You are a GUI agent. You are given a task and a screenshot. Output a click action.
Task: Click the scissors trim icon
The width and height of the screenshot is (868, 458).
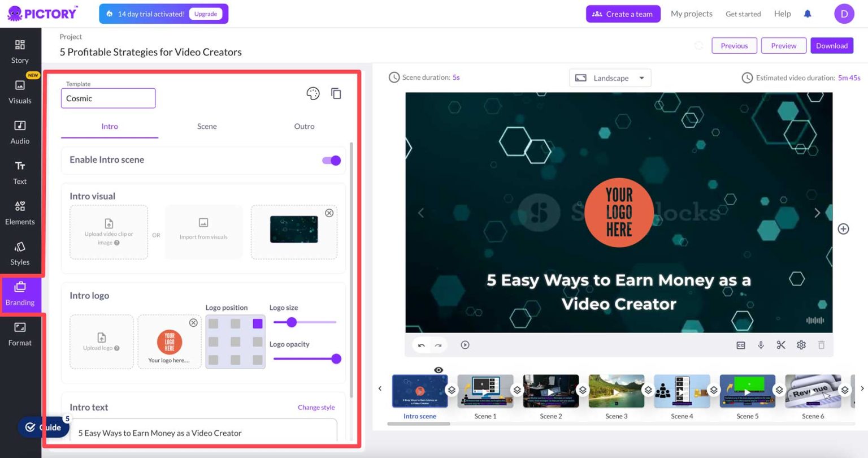tap(781, 345)
